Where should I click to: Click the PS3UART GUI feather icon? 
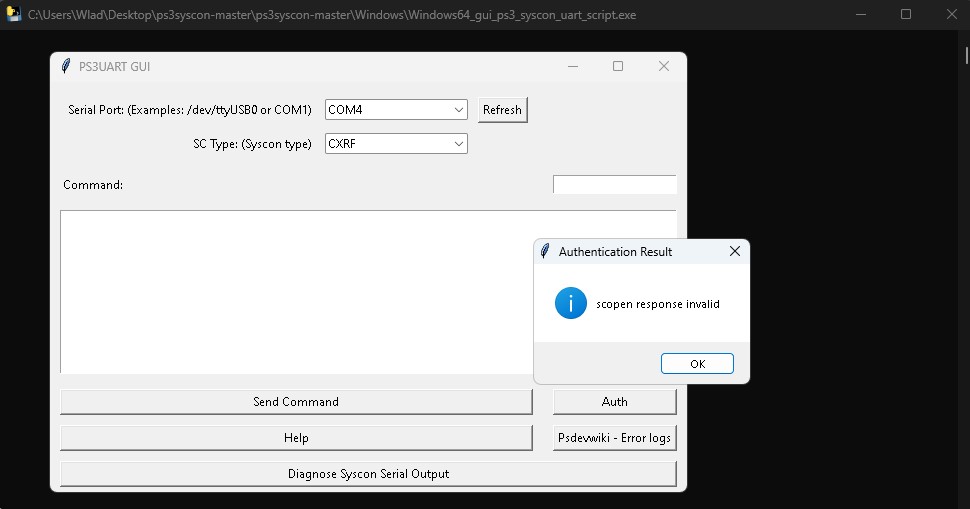(x=66, y=66)
